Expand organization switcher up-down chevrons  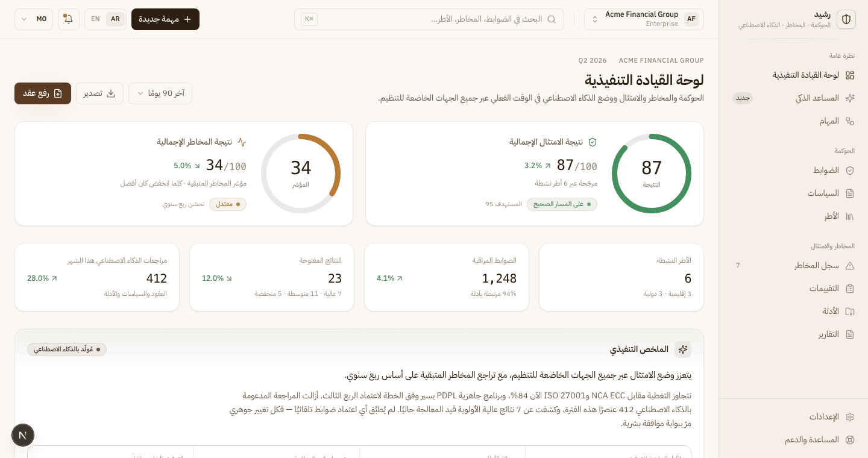click(x=595, y=19)
